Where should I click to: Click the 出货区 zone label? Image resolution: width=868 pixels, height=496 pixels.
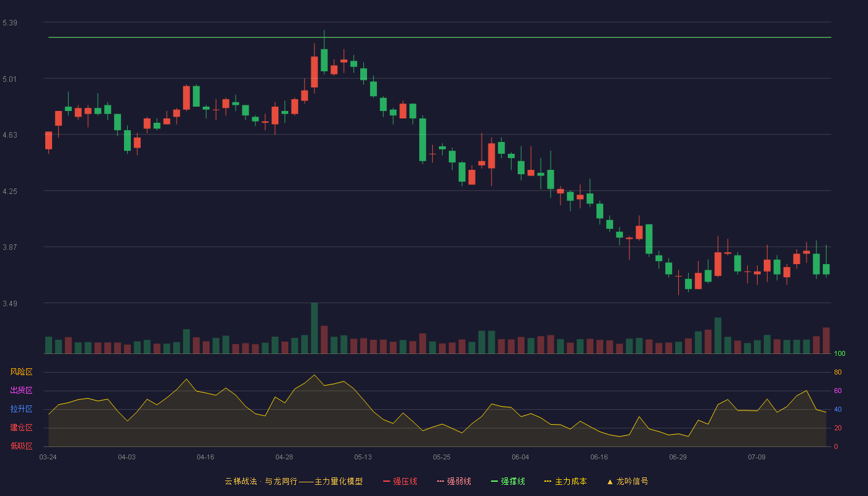(21, 391)
